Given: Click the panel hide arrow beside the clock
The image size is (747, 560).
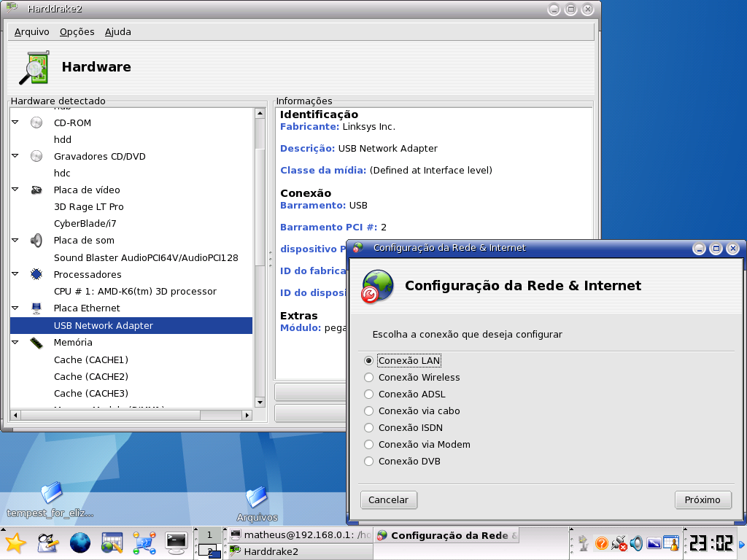Looking at the screenshot, I should click(742, 544).
